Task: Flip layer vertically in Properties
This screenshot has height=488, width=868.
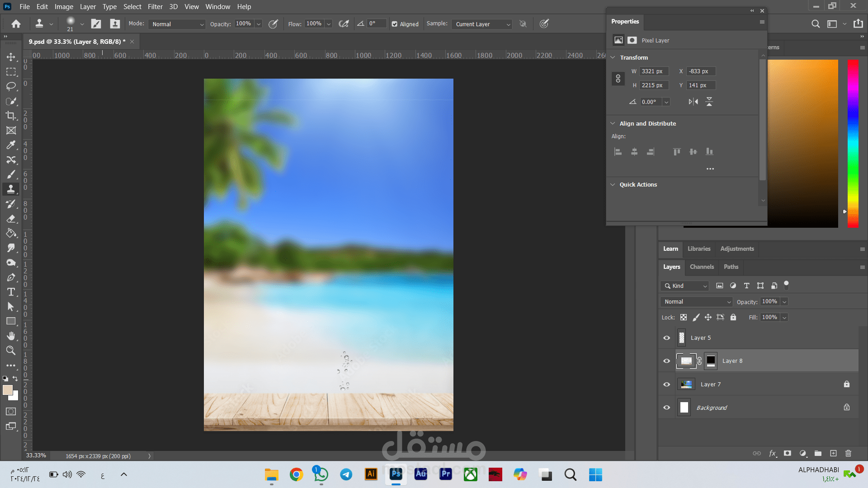Action: pyautogui.click(x=709, y=102)
